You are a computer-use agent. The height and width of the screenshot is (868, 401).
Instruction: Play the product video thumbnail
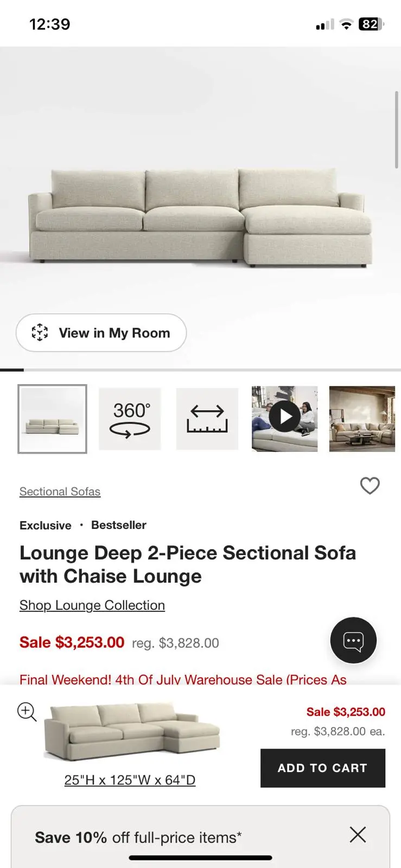coord(284,419)
